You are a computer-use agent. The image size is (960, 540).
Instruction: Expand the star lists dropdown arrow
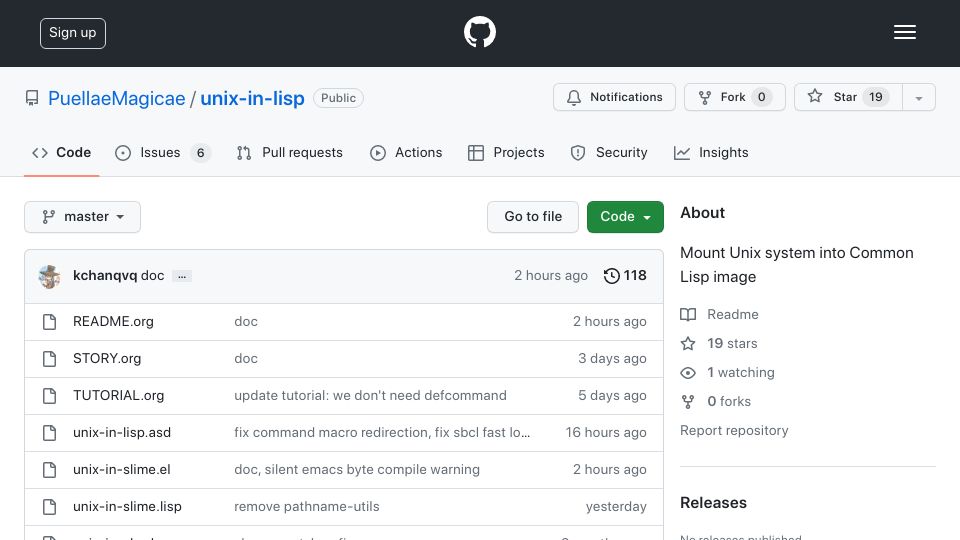coord(918,97)
